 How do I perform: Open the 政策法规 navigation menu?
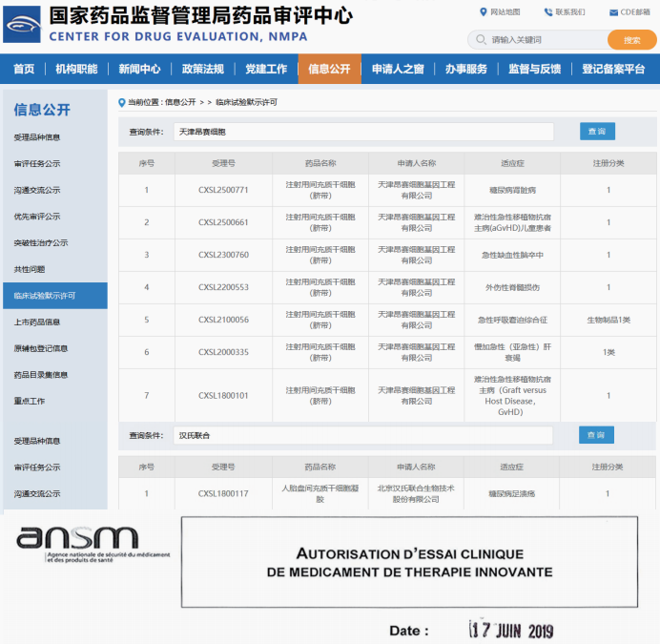tap(202, 70)
